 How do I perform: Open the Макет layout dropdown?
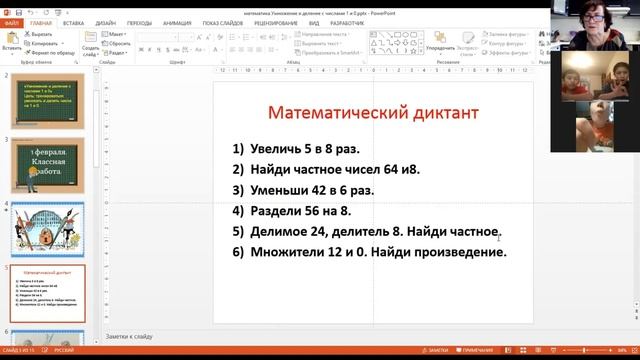tap(114, 34)
